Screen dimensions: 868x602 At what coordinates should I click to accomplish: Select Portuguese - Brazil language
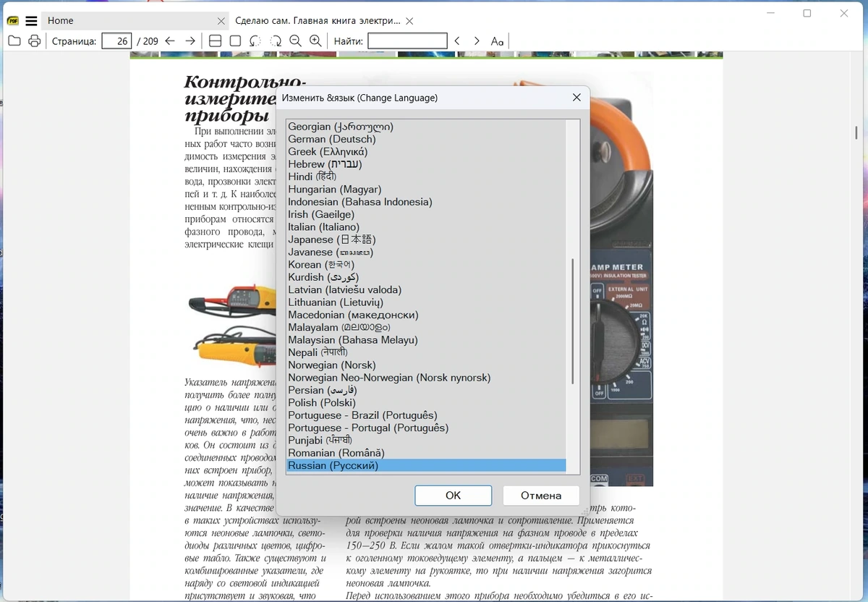426,415
